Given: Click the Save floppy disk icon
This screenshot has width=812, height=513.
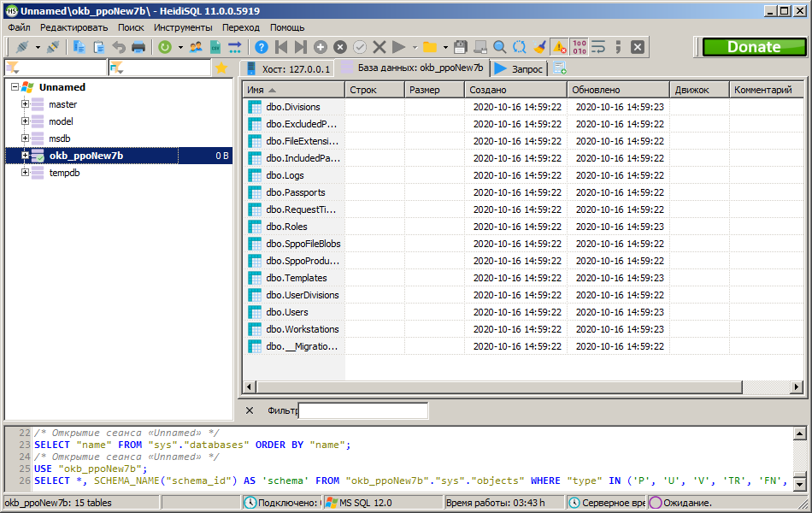Looking at the screenshot, I should (461, 47).
